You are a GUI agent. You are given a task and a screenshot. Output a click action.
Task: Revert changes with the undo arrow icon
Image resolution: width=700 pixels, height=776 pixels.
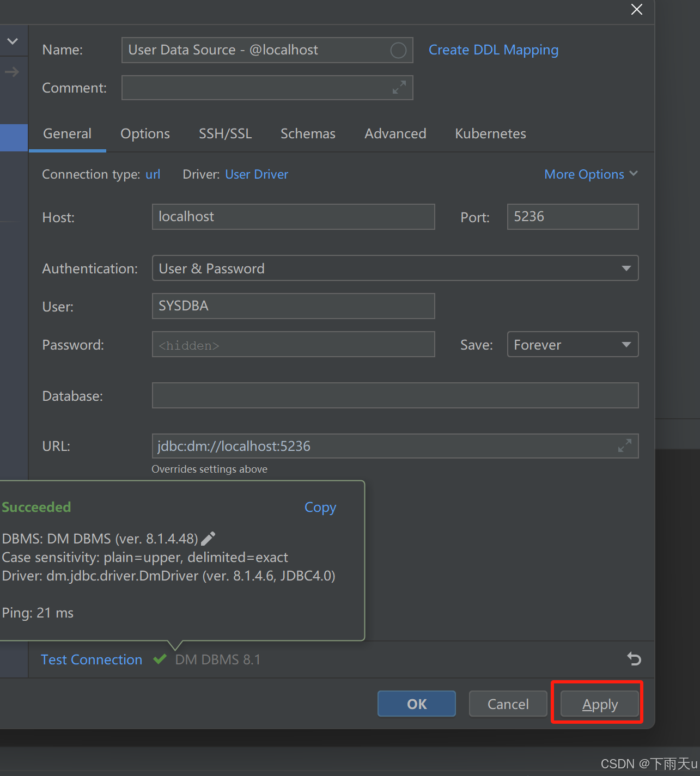[634, 659]
